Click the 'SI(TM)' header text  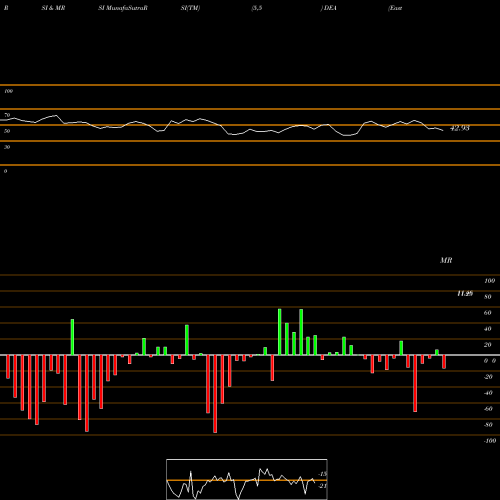click(190, 8)
